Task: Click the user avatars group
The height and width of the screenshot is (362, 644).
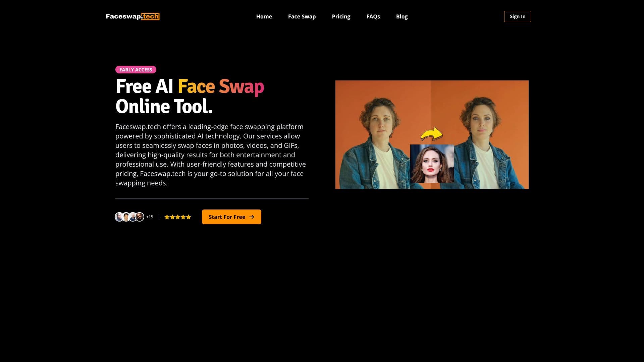Action: [129, 217]
